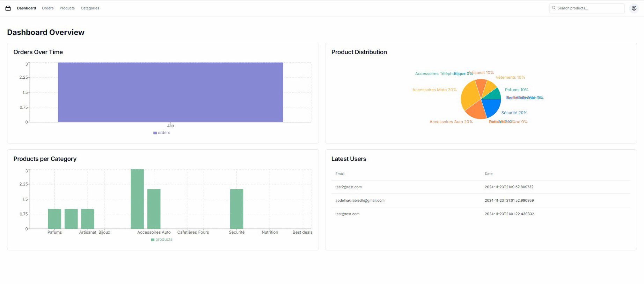Select the teal Pafums pie slice
The width and height of the screenshot is (644, 284).
click(x=494, y=94)
